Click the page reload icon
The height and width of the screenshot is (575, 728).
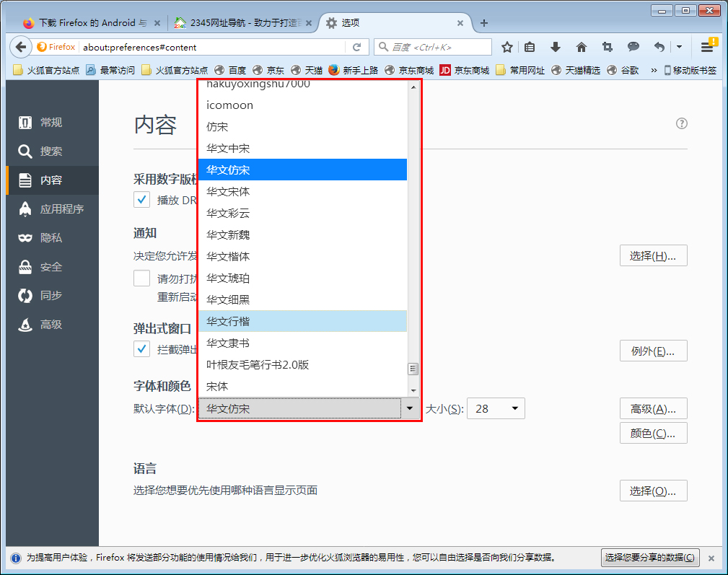pyautogui.click(x=357, y=46)
